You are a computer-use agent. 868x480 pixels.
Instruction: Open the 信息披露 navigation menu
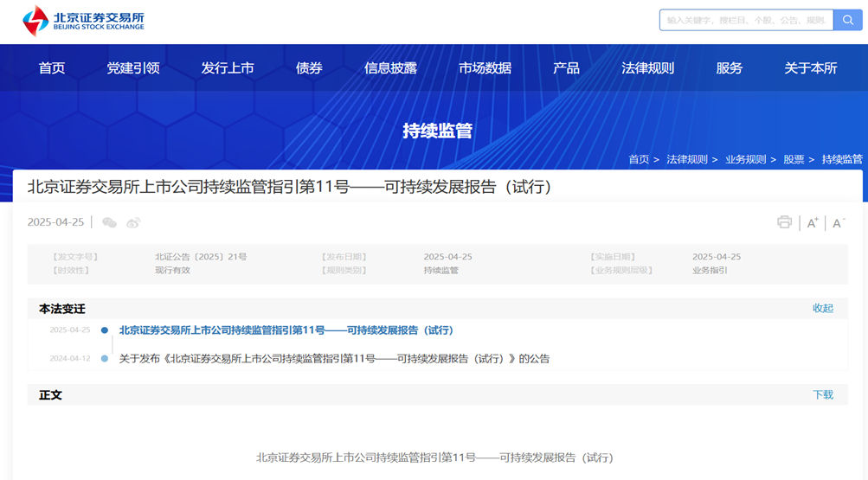(x=390, y=68)
